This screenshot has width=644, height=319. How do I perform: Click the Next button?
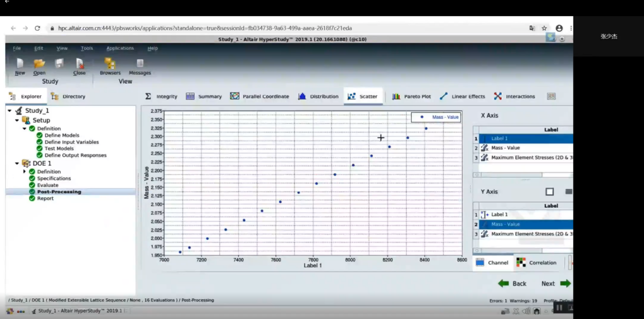(x=556, y=283)
